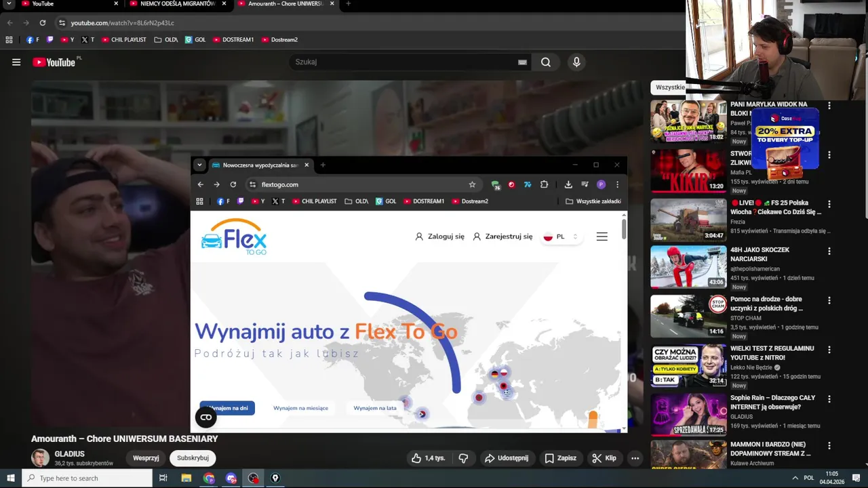This screenshot has height=488, width=868.
Task: Select 'Wynajem na dni' tab on Flex To Go
Action: (227, 408)
